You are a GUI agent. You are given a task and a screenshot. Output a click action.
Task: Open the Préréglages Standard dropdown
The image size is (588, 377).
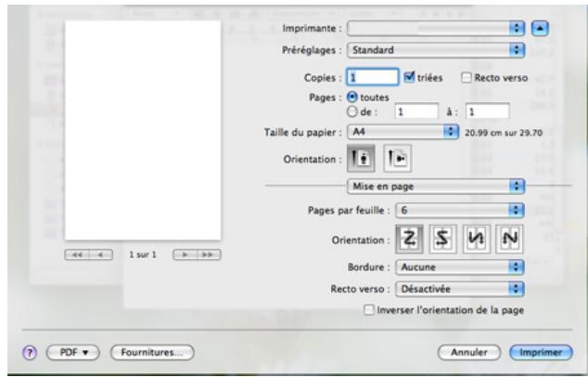coord(436,50)
